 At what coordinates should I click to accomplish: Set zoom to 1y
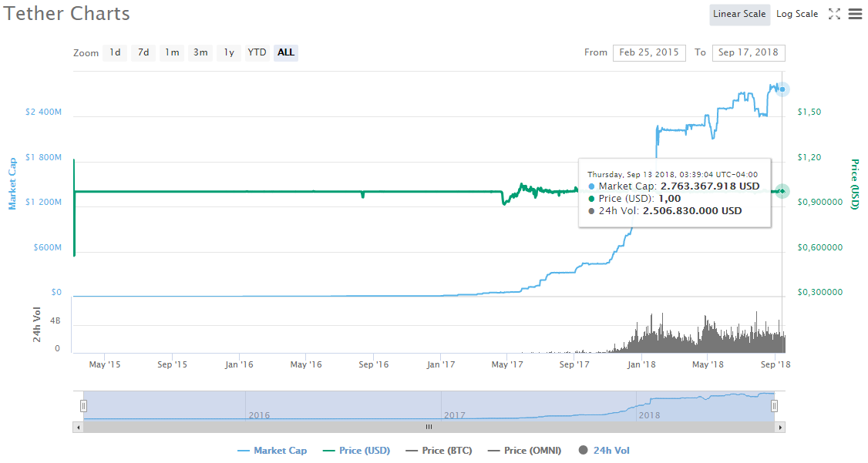tap(229, 52)
